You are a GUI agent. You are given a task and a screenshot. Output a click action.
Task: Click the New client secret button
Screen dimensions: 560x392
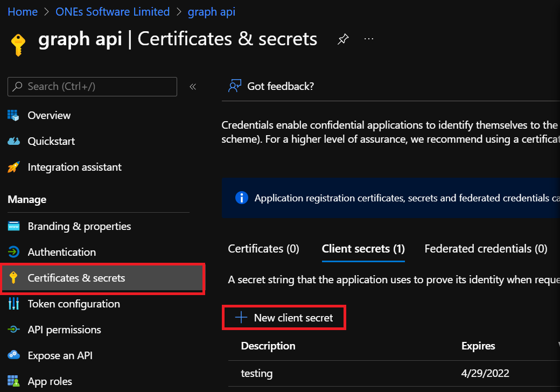click(284, 318)
